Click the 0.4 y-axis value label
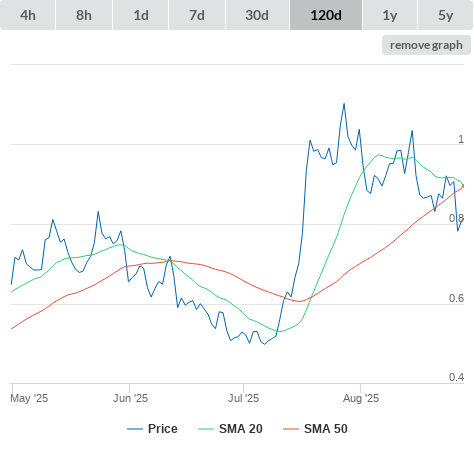The image size is (474, 455). coord(456,377)
